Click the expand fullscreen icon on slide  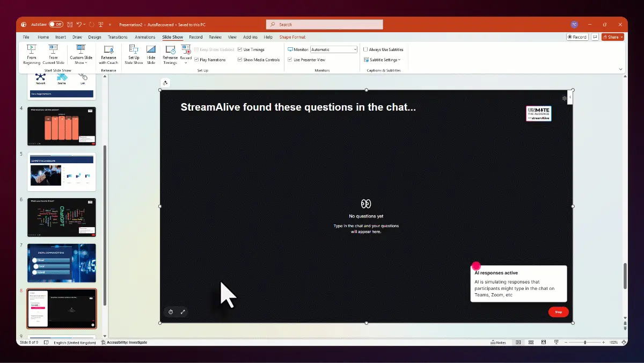[x=182, y=312]
